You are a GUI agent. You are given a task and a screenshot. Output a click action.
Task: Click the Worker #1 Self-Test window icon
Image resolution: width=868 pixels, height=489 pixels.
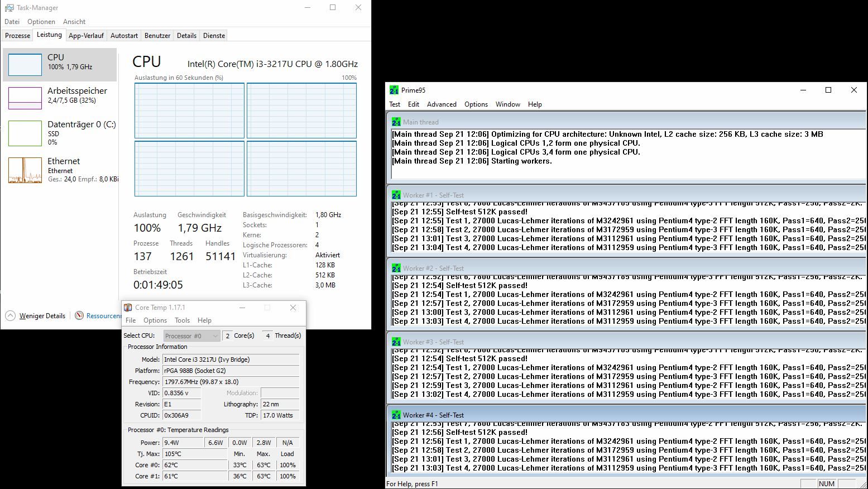point(396,195)
